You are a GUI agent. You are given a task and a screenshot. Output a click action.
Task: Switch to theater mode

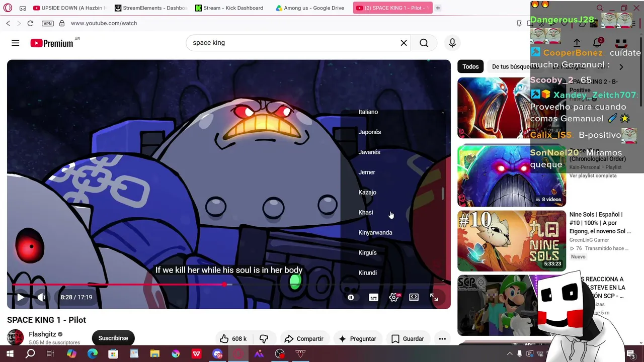414,298
